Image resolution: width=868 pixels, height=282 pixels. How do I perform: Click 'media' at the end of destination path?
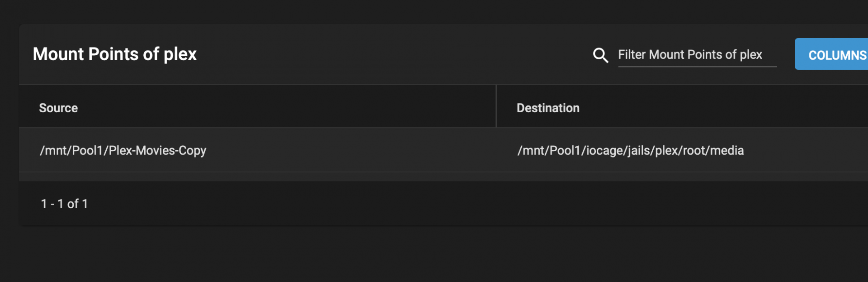tap(727, 150)
